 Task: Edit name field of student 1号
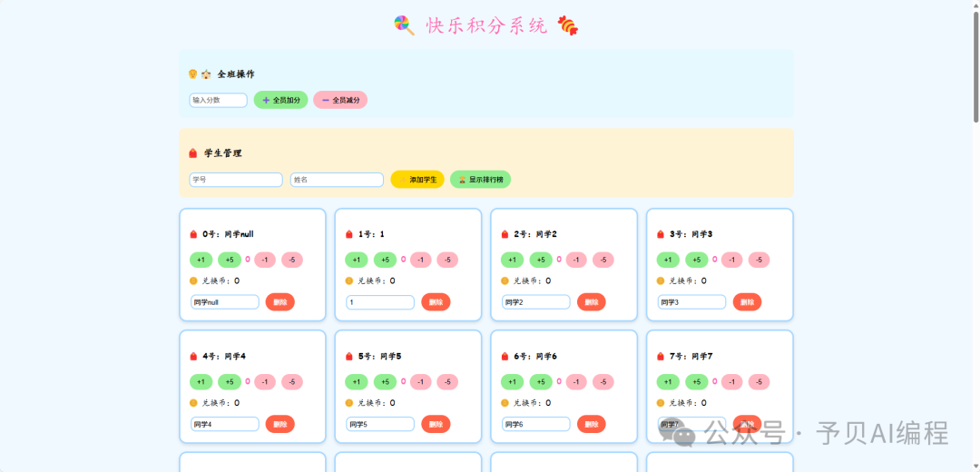coord(380,302)
